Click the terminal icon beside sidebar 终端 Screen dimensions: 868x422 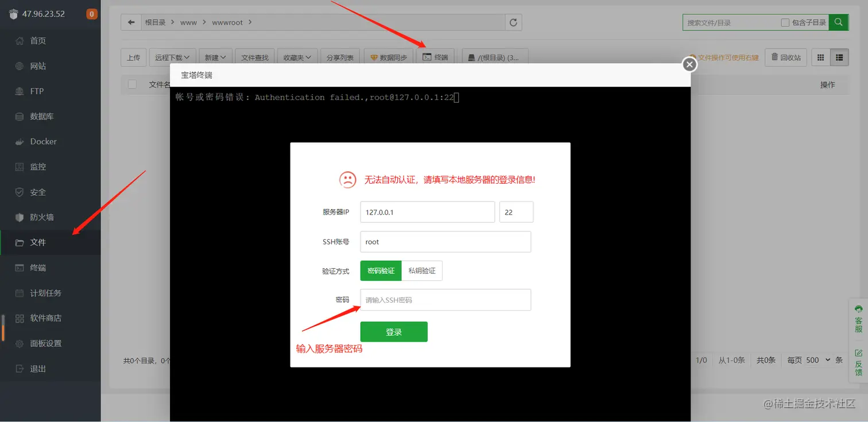(x=20, y=268)
